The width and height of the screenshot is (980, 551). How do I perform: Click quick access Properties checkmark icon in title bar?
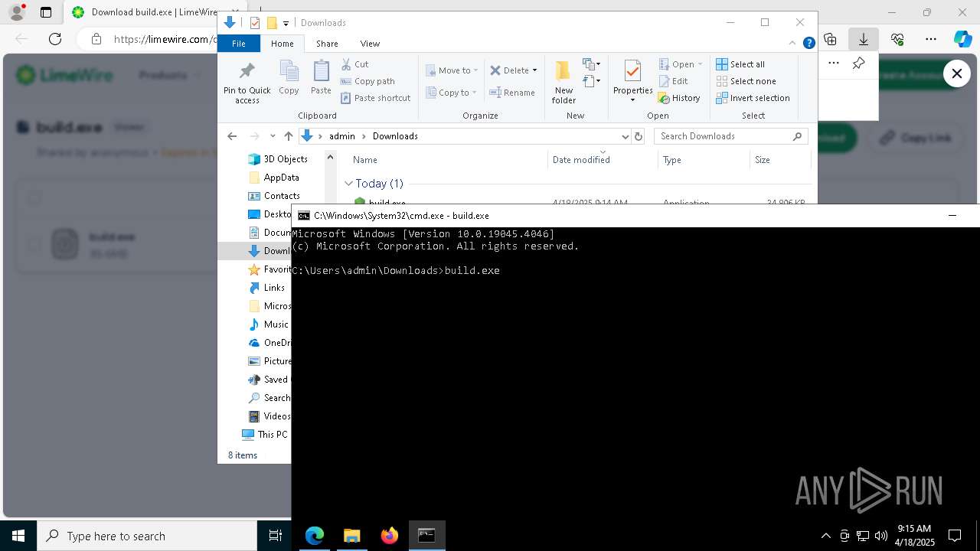tap(255, 23)
